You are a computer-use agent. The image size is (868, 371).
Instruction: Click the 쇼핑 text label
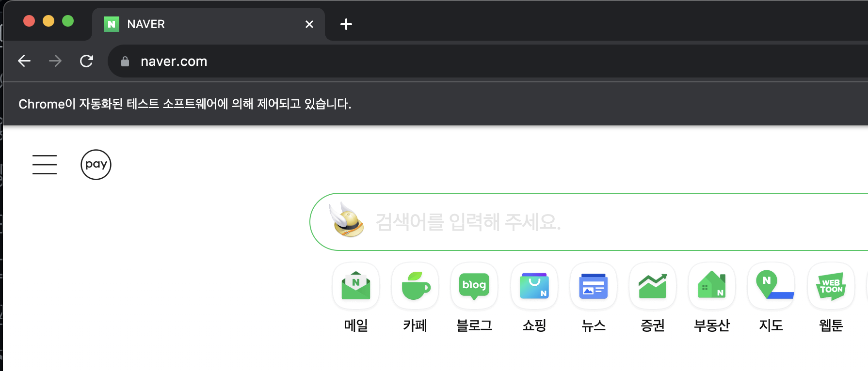534,325
